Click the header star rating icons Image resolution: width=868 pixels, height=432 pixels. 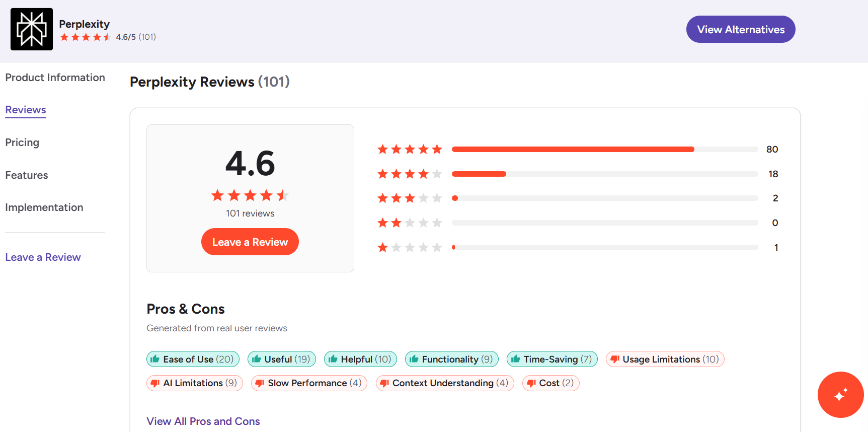pos(86,37)
